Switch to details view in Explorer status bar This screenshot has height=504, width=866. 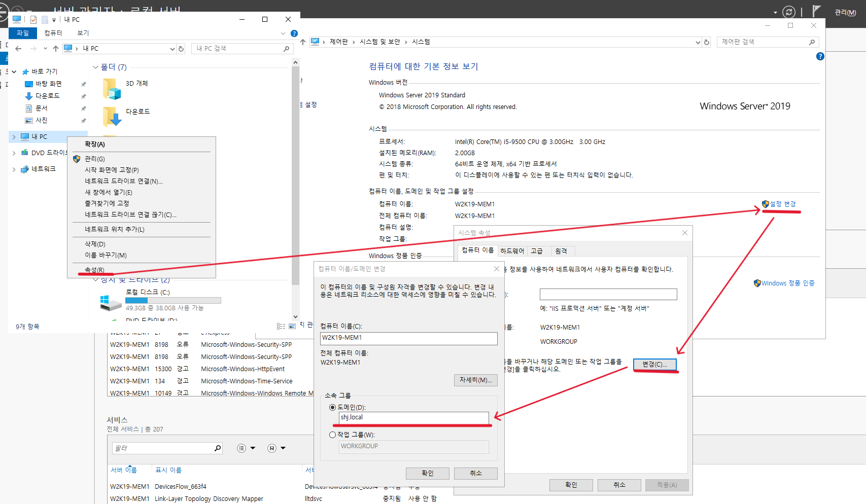tap(281, 327)
